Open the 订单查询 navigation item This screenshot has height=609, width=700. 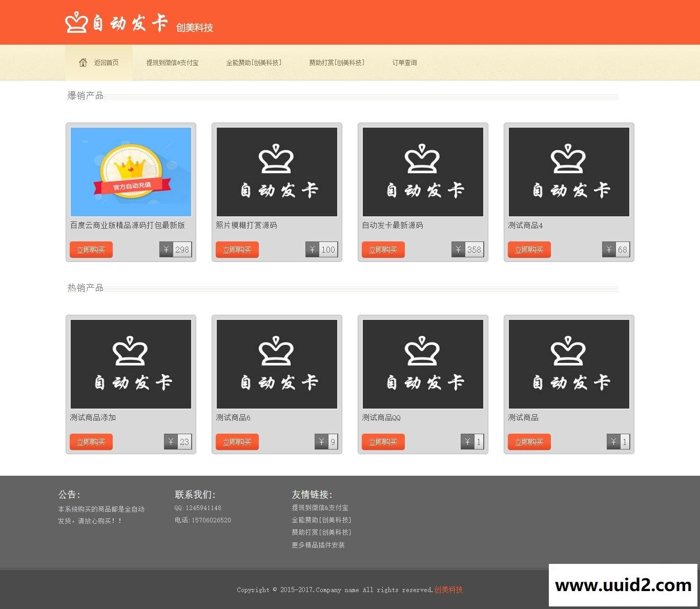[x=404, y=63]
